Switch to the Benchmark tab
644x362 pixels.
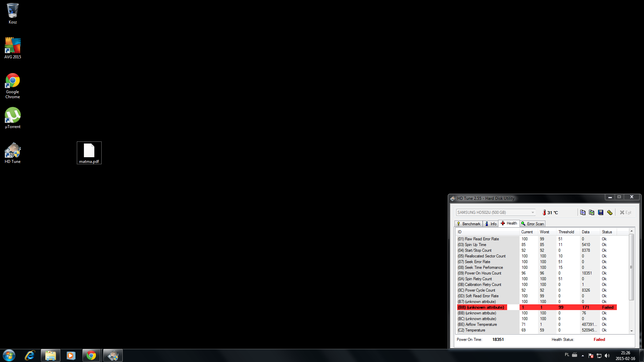(x=469, y=224)
